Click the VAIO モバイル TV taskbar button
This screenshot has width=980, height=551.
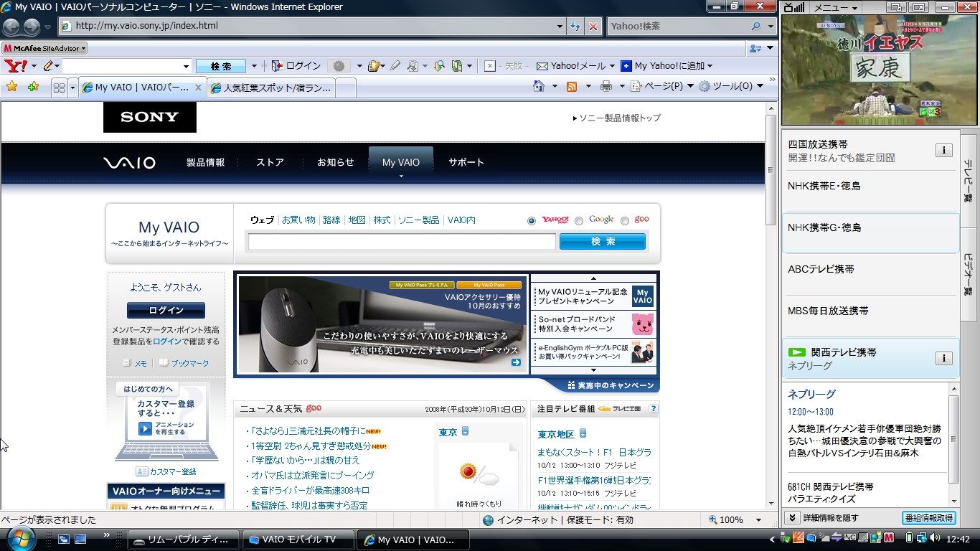(298, 540)
